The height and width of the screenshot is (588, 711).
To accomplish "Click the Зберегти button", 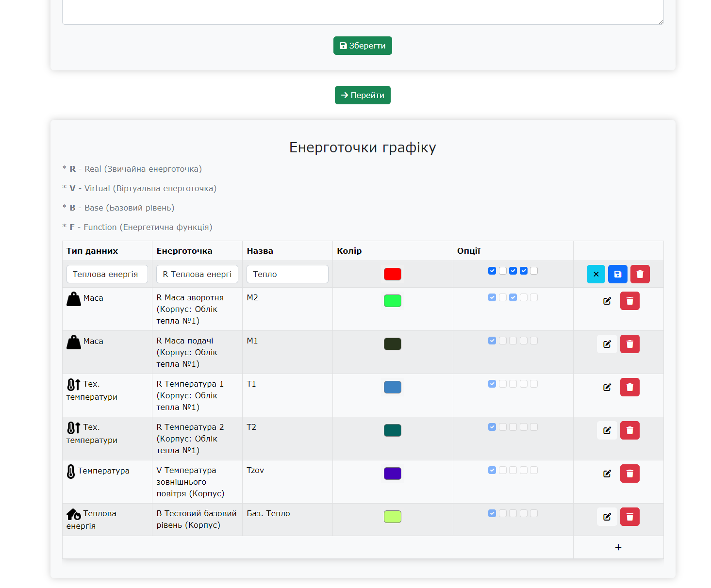I will point(363,46).
